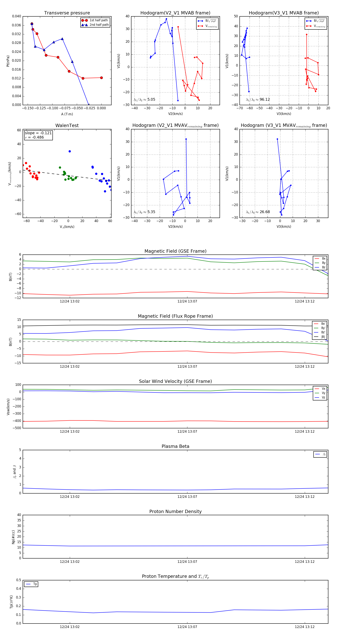The height and width of the screenshot is (644, 351).
Task: Click the 'A (T·m)' x-axis label
Action: pos(67,114)
